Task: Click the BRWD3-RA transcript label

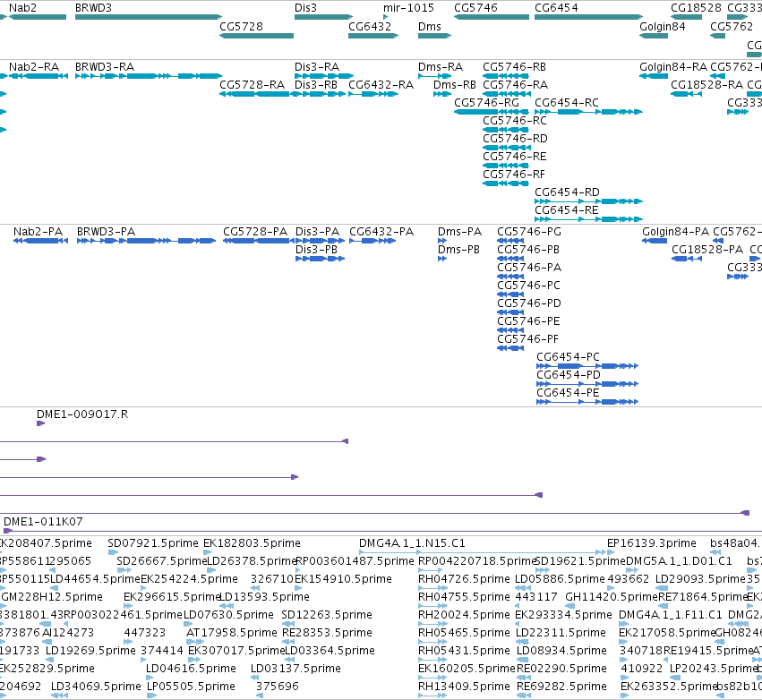Action: pos(105,66)
